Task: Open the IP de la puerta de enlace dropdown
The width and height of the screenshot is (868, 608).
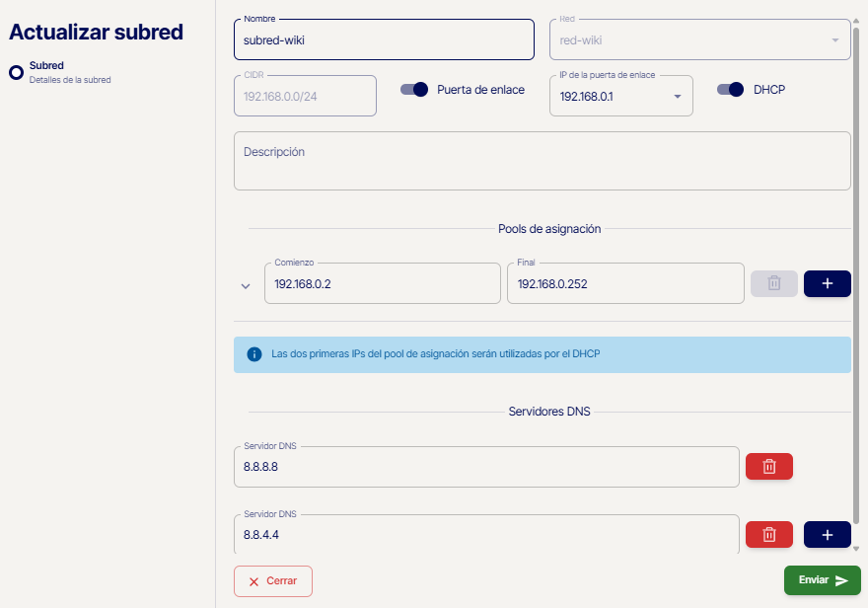Action: click(x=678, y=97)
